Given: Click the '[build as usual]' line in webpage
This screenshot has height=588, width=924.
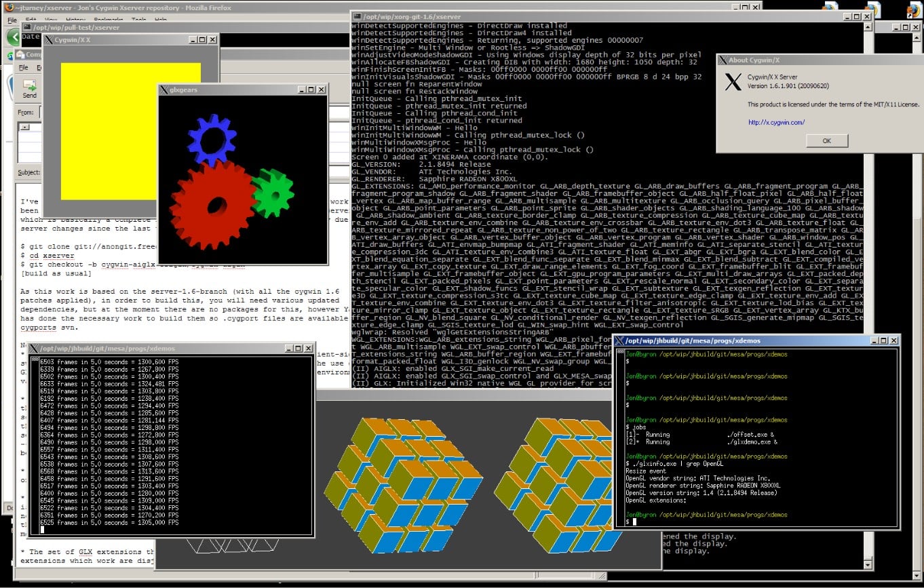Looking at the screenshot, I should coord(56,273).
